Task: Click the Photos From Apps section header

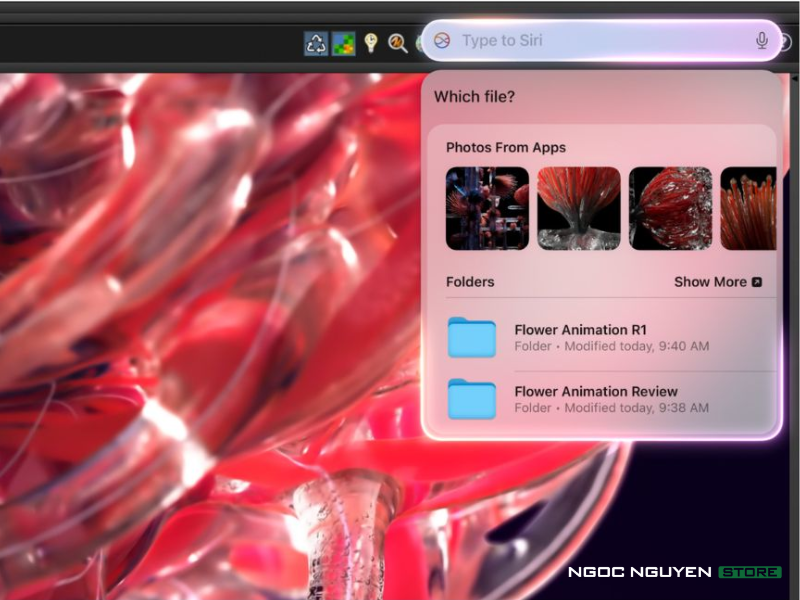Action: click(506, 147)
